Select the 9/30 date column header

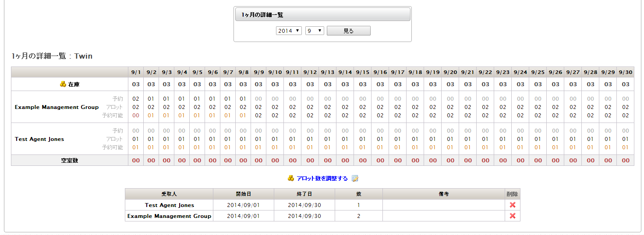point(625,72)
